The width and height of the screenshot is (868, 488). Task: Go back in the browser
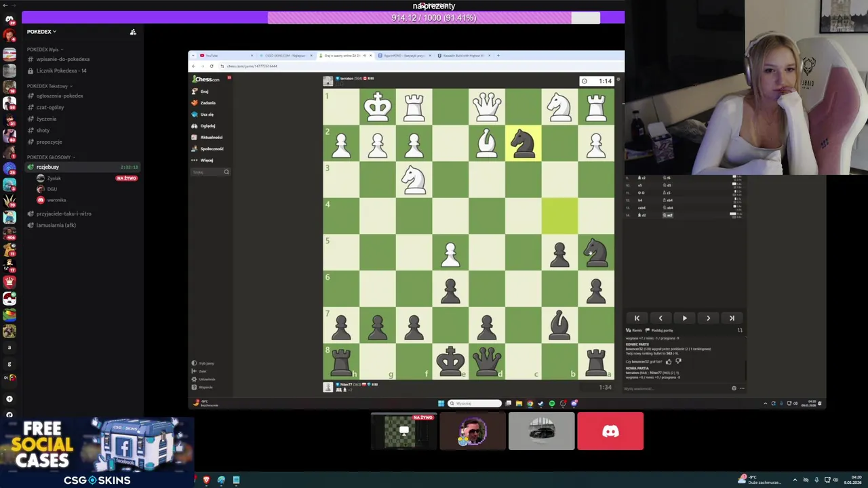tap(194, 66)
